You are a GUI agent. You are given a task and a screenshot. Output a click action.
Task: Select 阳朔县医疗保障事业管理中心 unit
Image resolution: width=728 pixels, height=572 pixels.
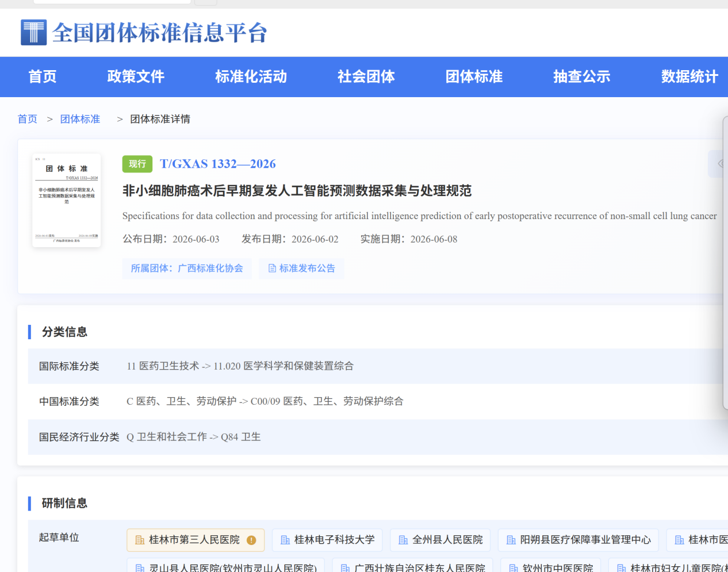(x=578, y=540)
